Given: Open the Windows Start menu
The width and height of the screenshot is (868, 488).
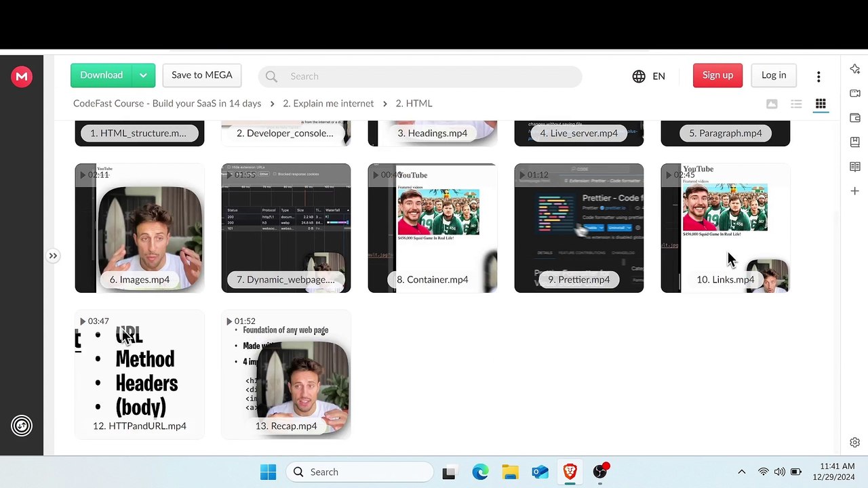Looking at the screenshot, I should [268, 472].
